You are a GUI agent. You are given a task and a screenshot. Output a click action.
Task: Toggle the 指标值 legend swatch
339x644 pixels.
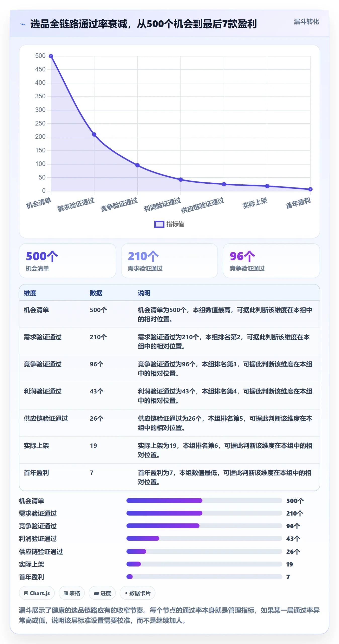159,224
